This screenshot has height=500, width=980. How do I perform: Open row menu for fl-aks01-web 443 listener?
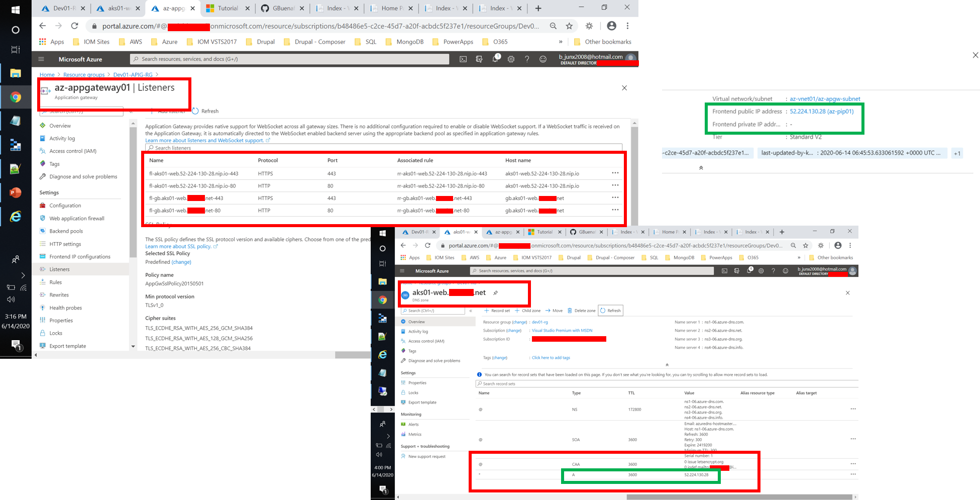615,173
